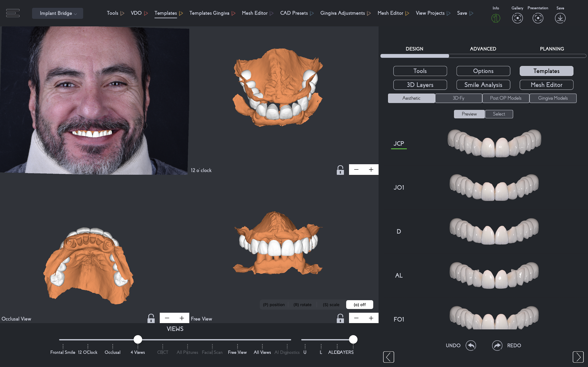
Task: Click the next page arrow icon
Action: click(x=578, y=357)
